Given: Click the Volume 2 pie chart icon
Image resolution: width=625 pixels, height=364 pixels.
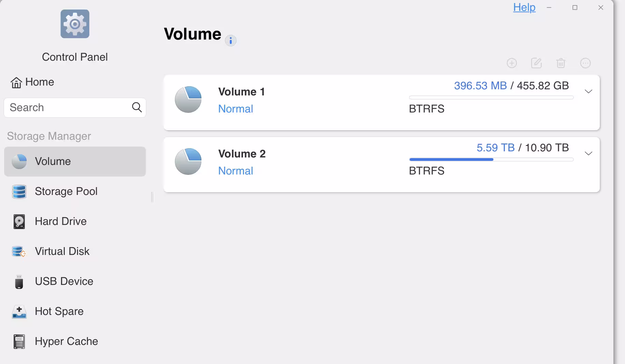Looking at the screenshot, I should click(x=188, y=162).
